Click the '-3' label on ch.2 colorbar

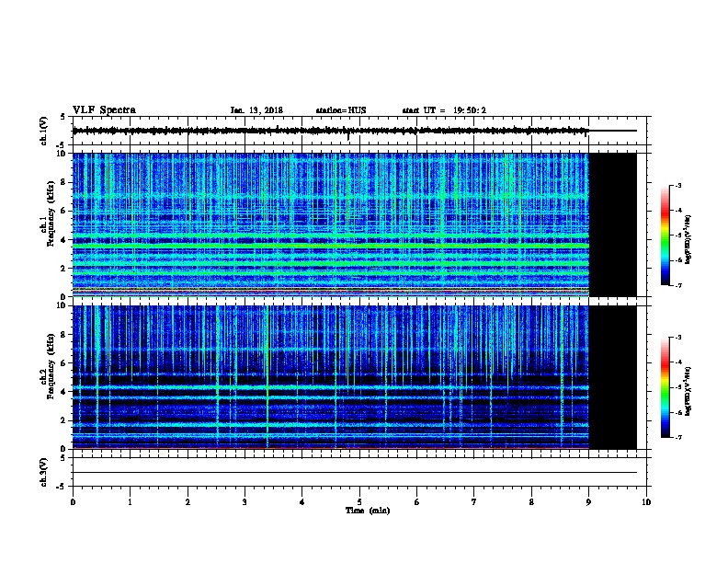point(678,338)
